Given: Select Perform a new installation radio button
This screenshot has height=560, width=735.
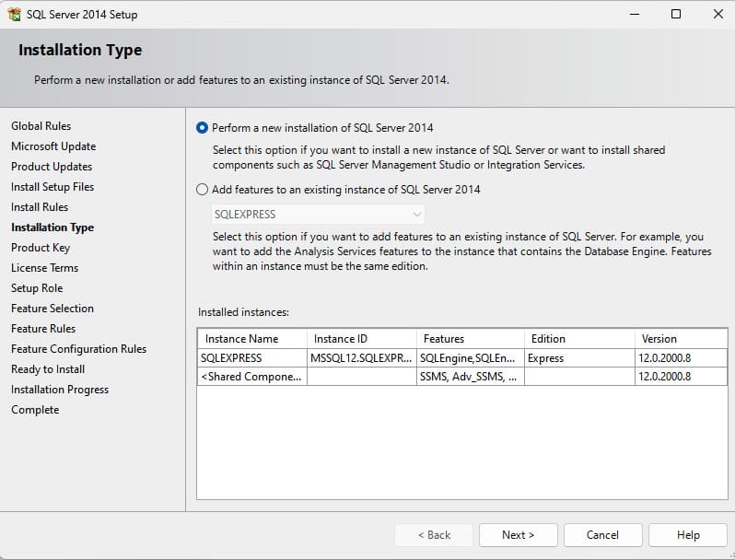Looking at the screenshot, I should click(203, 128).
